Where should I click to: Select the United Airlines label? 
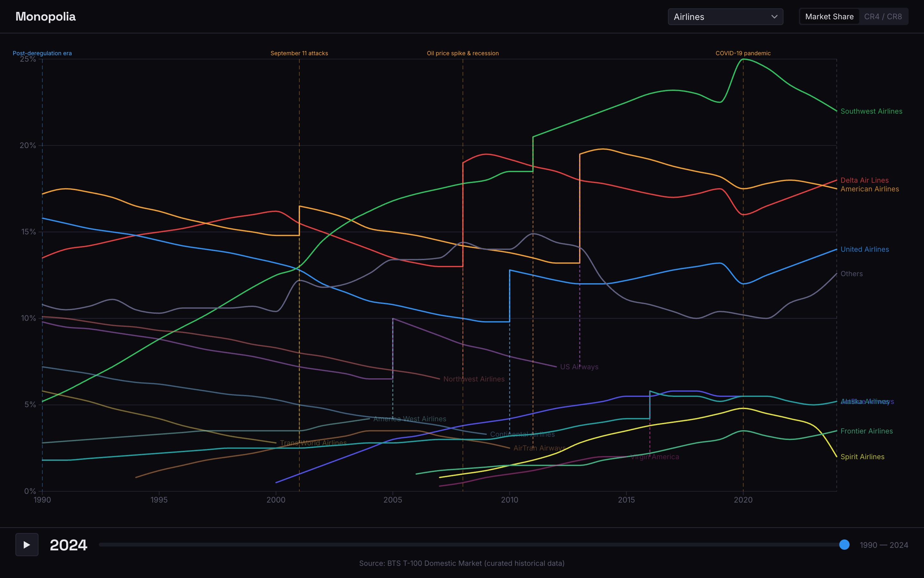(865, 249)
